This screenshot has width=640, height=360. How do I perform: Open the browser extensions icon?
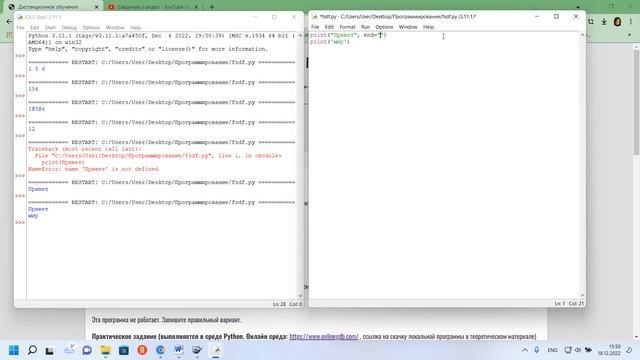pos(591,22)
